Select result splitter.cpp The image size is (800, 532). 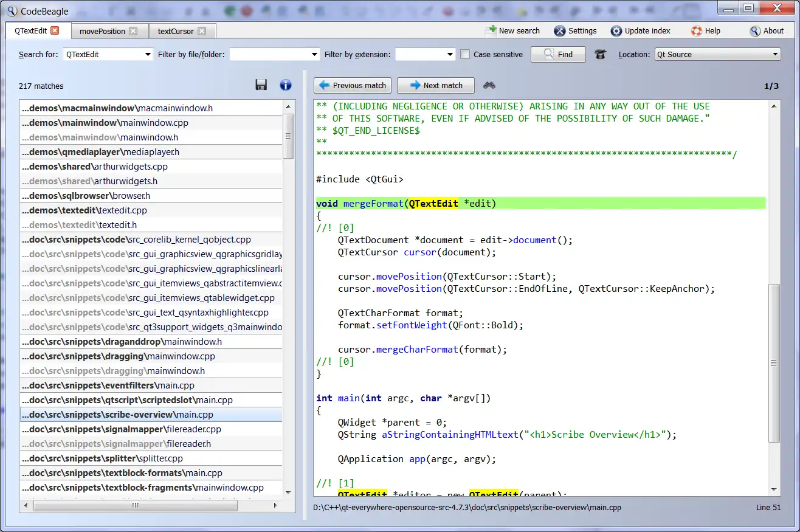[x=151, y=458]
